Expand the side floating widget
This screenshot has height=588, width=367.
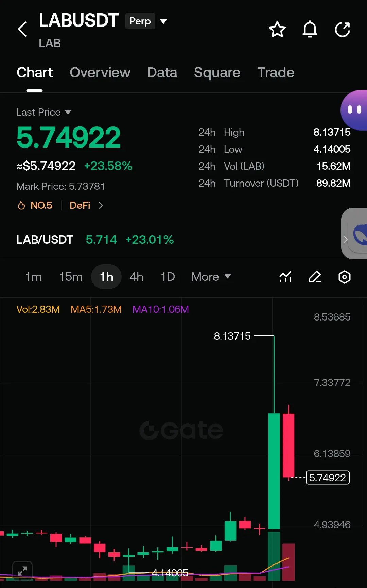354,234
